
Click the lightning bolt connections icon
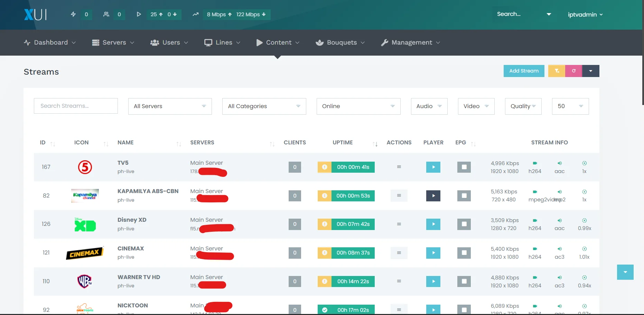73,14
